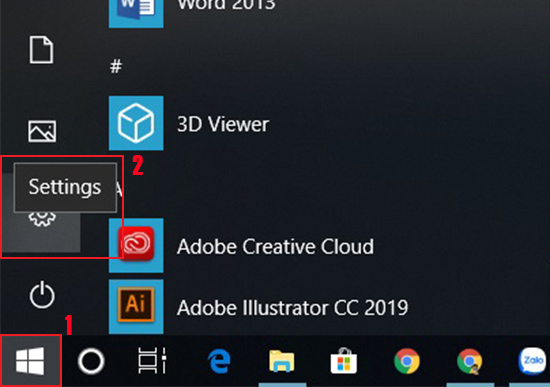The width and height of the screenshot is (550, 387).
Task: Open Zalo from the taskbar
Action: point(533,361)
